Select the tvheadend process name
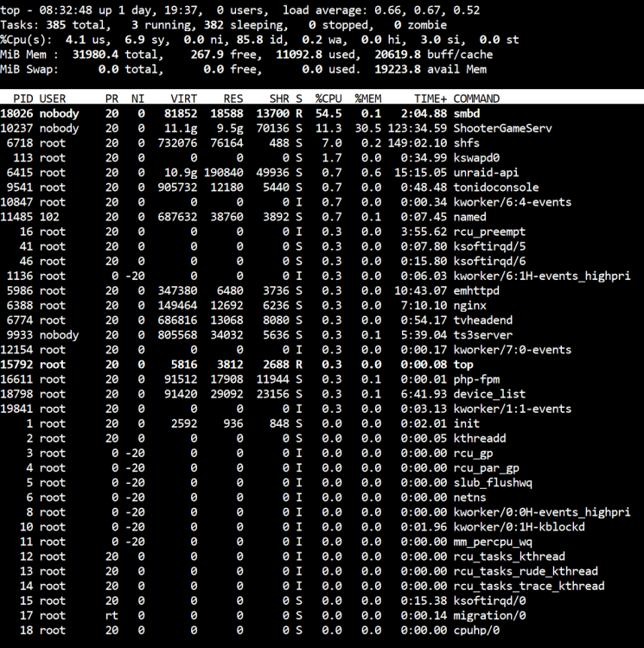Image resolution: width=644 pixels, height=648 pixels. tap(483, 321)
